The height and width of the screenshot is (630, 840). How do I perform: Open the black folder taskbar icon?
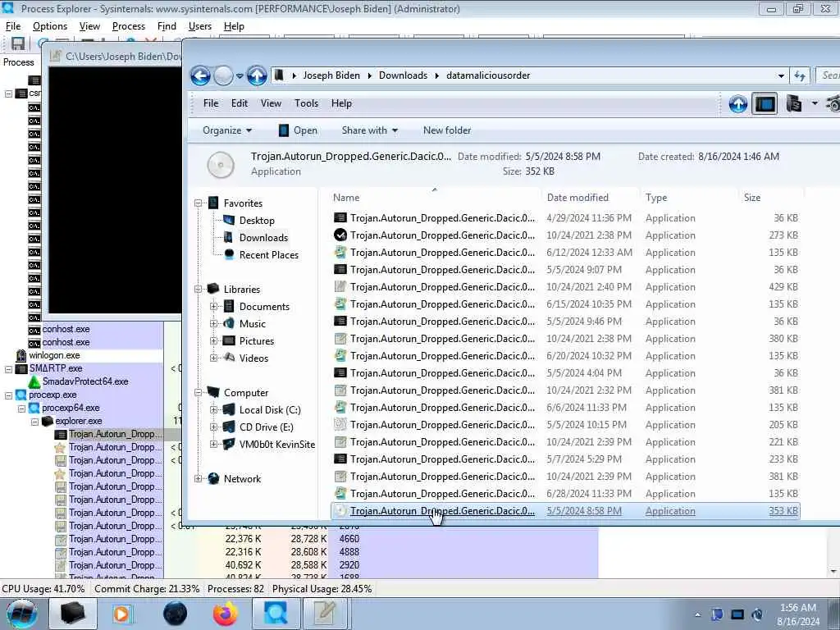pos(72,614)
